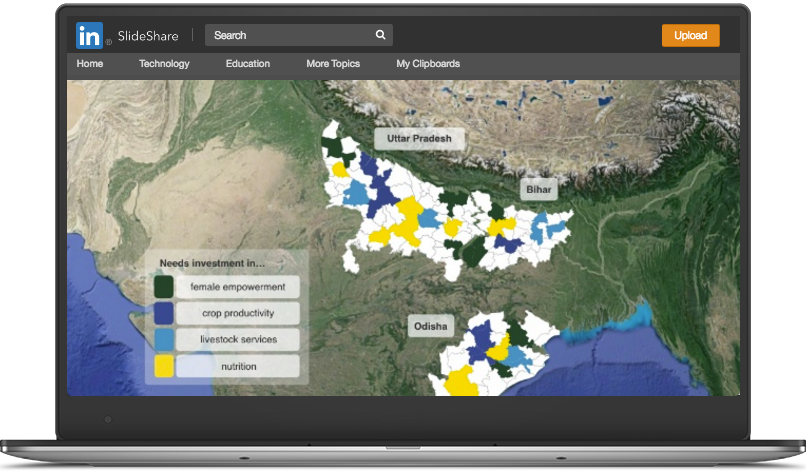Screen dimensions: 806x475
Task: Pick the light blue legend swatch
Action: pos(164,340)
